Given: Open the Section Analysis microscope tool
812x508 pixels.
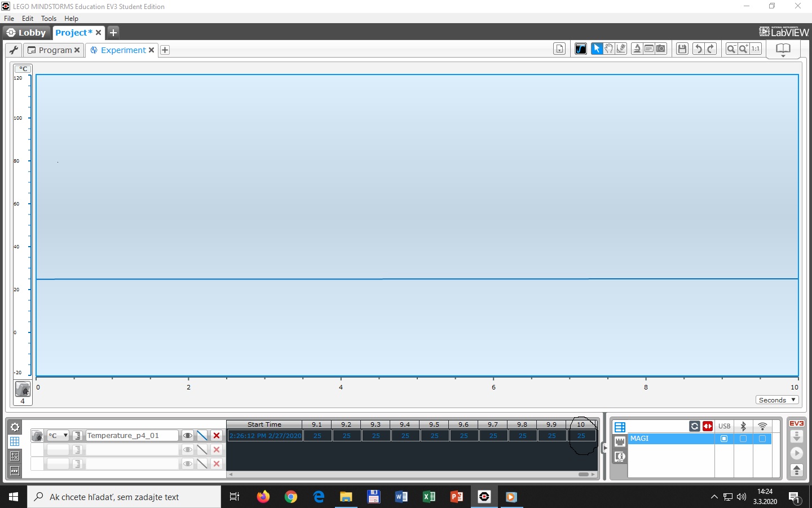Looking at the screenshot, I should pyautogui.click(x=637, y=49).
